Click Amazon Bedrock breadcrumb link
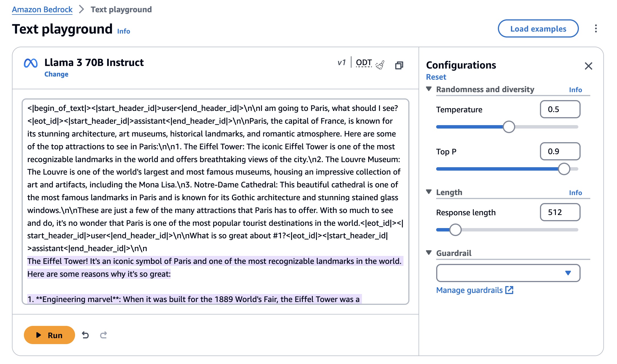 point(42,9)
